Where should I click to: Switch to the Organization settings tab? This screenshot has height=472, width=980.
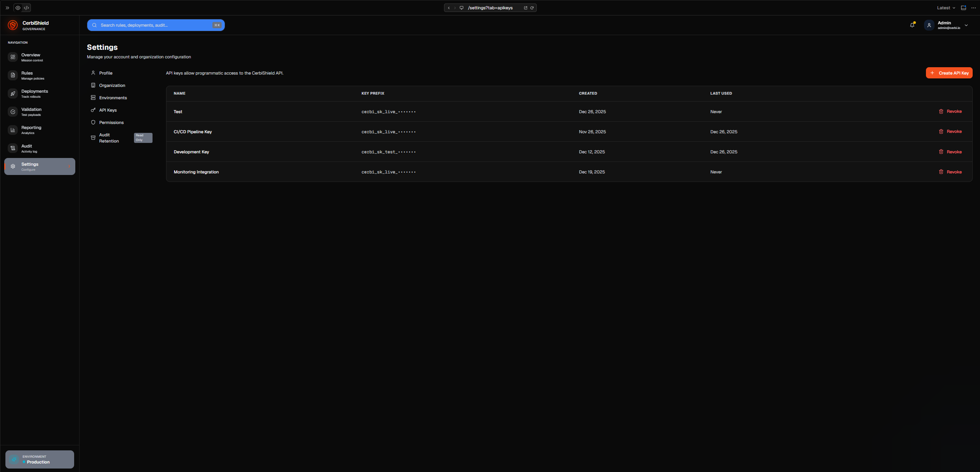[112, 85]
